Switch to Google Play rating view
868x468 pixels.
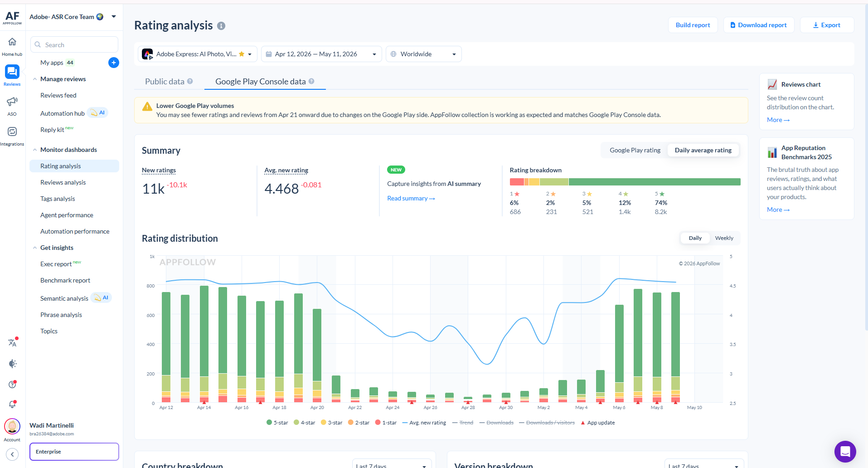tap(635, 150)
